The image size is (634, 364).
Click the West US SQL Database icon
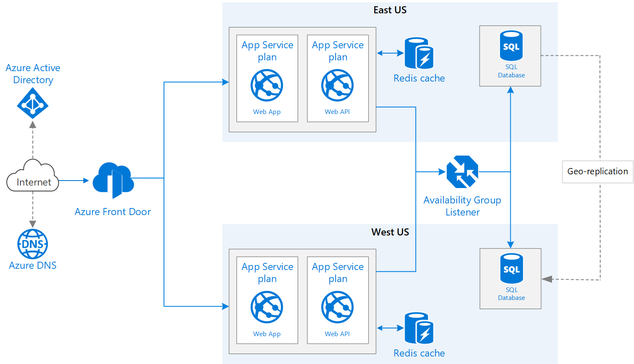[x=511, y=268]
